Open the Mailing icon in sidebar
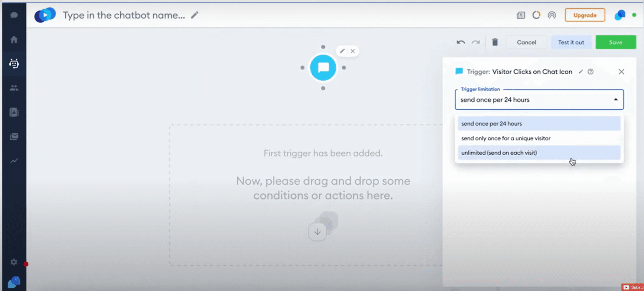644x291 pixels. tap(14, 136)
